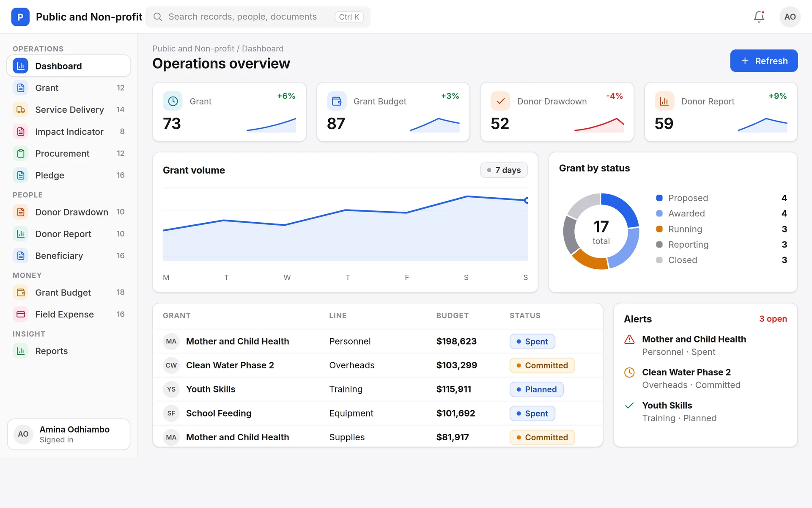Click the Dashboard bar chart sidebar icon
Image resolution: width=812 pixels, height=508 pixels.
(21, 66)
